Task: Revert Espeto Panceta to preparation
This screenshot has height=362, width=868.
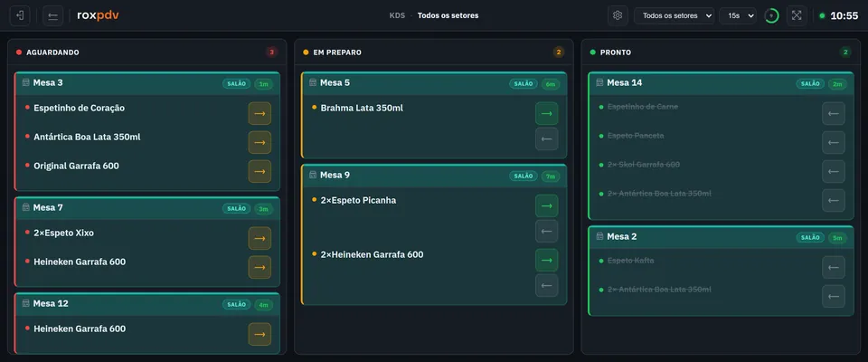Action: pyautogui.click(x=833, y=142)
